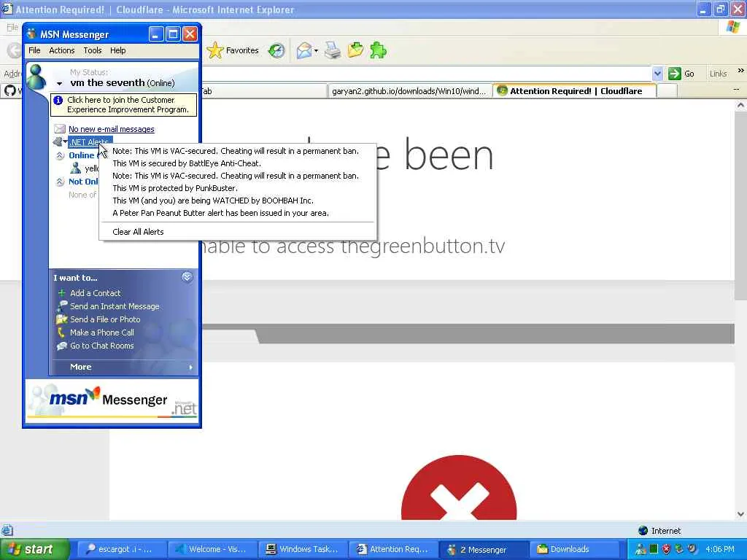The width and height of the screenshot is (747, 560).
Task: Click the Go to Chat Rooms bubble icon
Action: (62, 346)
